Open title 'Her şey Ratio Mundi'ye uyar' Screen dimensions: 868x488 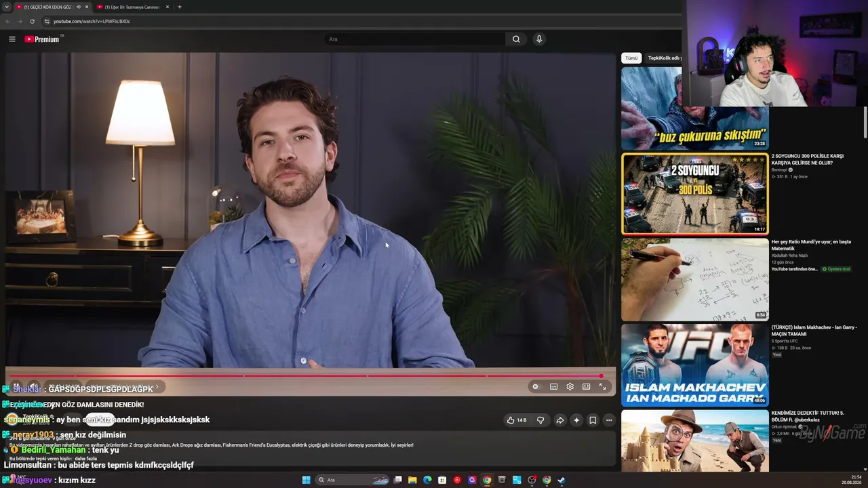click(x=811, y=245)
